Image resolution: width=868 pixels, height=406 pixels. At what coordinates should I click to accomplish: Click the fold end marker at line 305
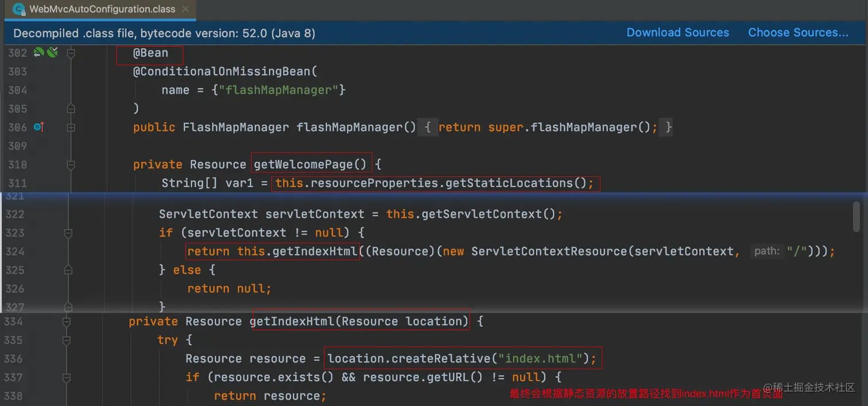tap(71, 108)
